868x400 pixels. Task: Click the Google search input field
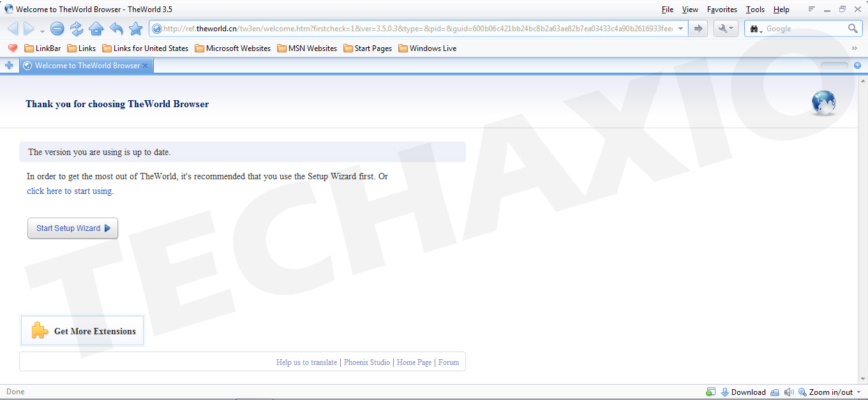click(x=805, y=29)
